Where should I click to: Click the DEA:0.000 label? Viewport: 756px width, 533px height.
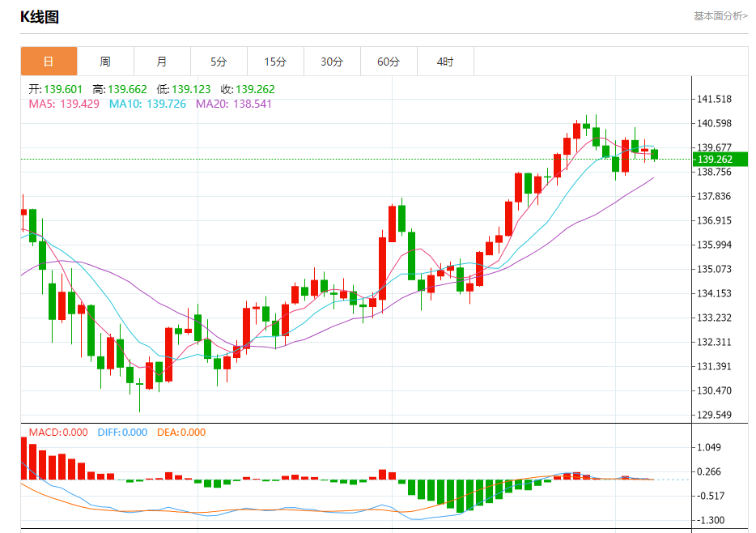pos(181,433)
